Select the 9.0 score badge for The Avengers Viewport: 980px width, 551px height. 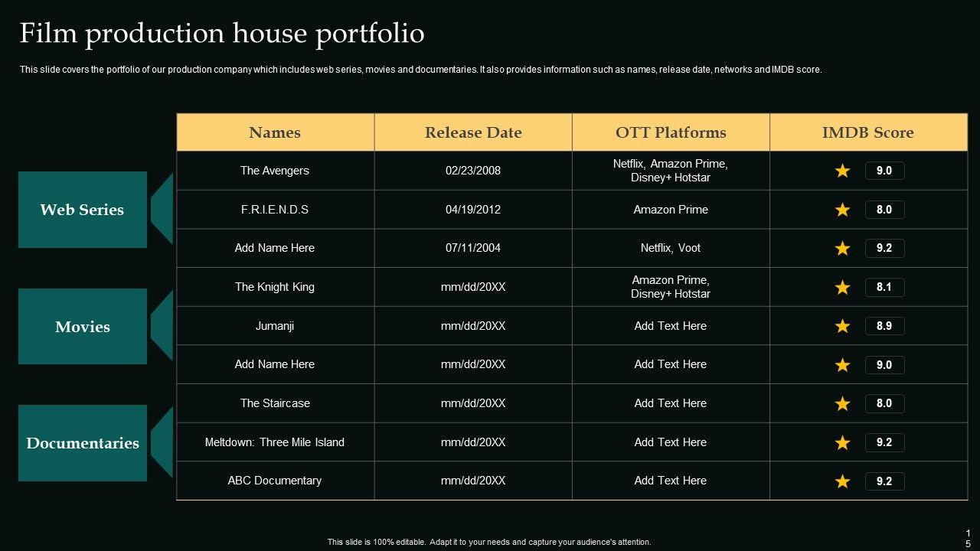(884, 171)
